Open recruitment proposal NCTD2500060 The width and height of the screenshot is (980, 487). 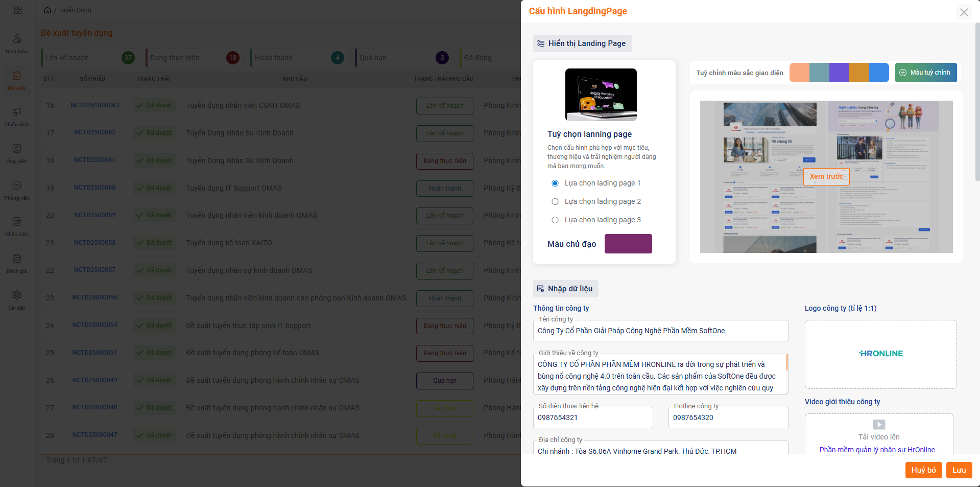[x=94, y=188]
